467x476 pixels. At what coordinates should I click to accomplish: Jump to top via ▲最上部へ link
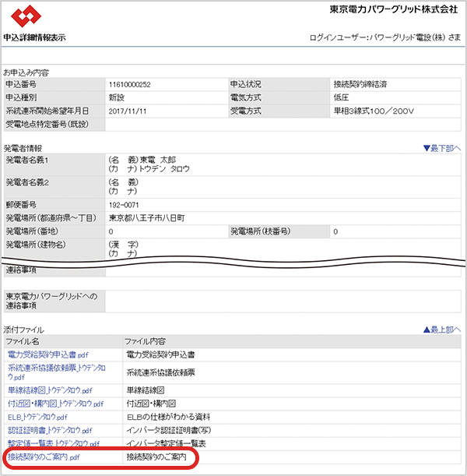pos(442,330)
